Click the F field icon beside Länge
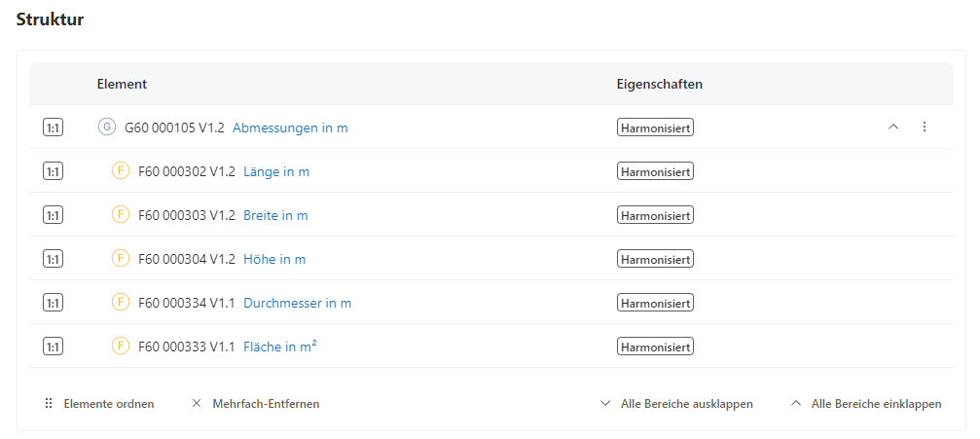 point(121,171)
